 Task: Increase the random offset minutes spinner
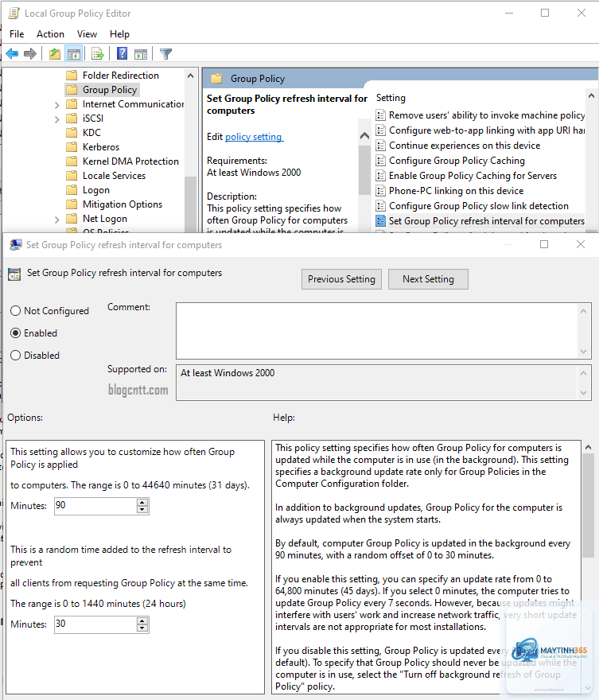click(142, 621)
